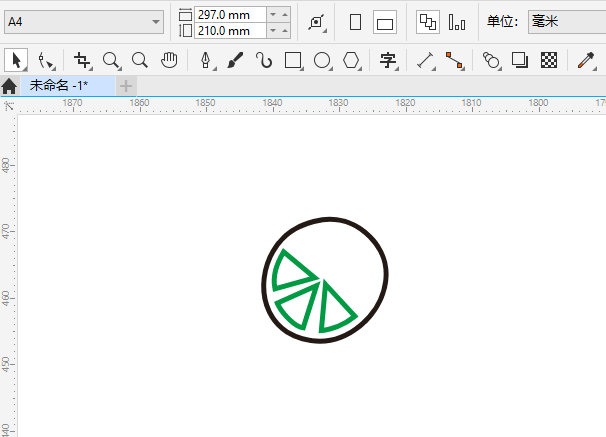
Task: Select the Color eyedropper tool
Action: click(586, 61)
